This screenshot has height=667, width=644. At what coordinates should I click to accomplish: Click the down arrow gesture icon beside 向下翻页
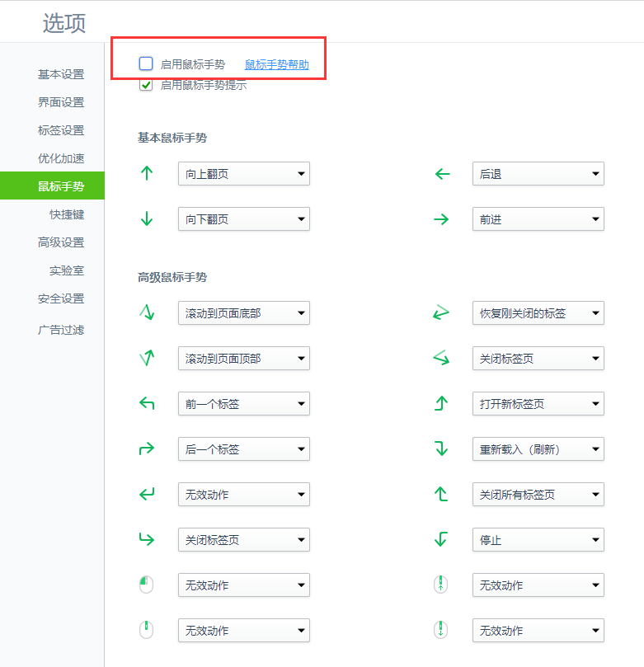(147, 218)
